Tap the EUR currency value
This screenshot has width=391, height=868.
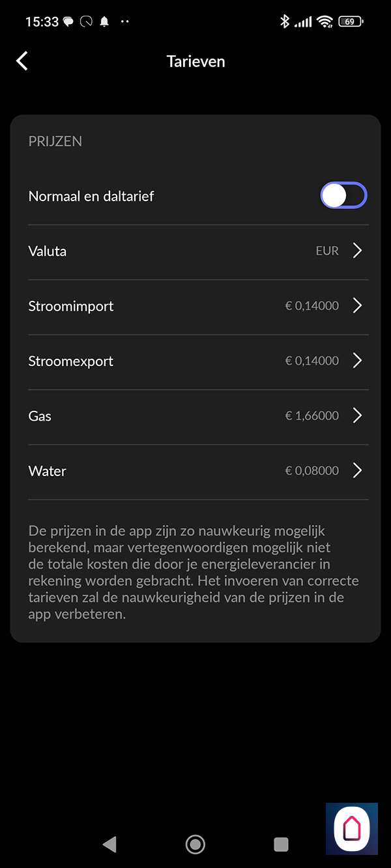[x=327, y=251]
